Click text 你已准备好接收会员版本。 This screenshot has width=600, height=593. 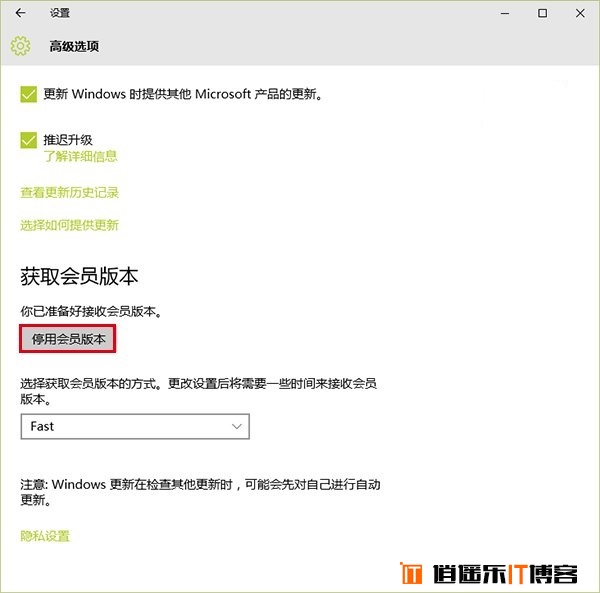[92, 311]
